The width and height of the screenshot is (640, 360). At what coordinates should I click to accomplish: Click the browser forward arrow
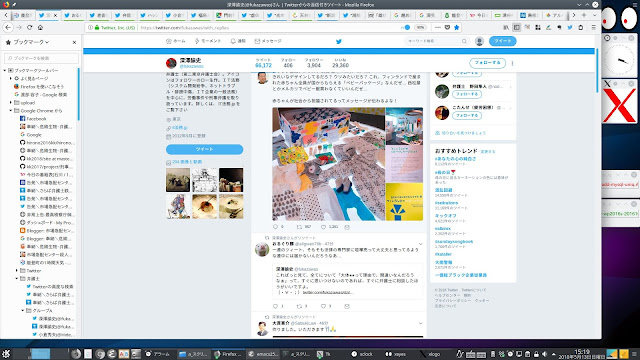point(19,27)
